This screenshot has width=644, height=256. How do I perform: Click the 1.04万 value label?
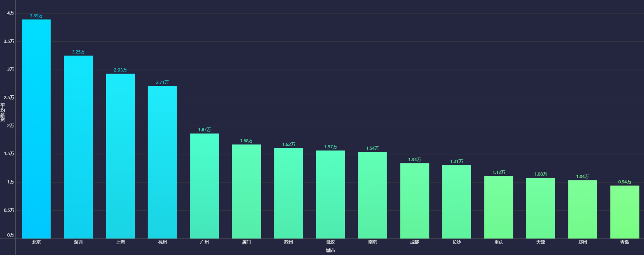coord(583,177)
